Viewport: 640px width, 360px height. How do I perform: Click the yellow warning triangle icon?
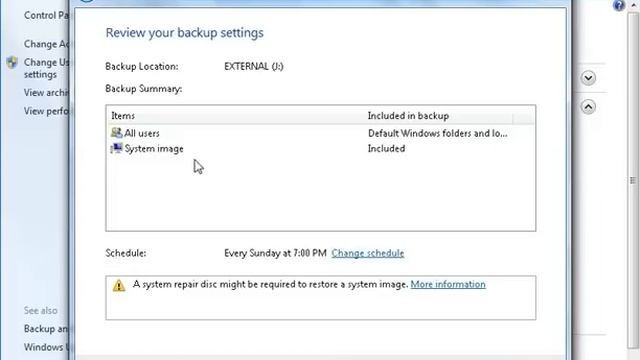tap(119, 285)
